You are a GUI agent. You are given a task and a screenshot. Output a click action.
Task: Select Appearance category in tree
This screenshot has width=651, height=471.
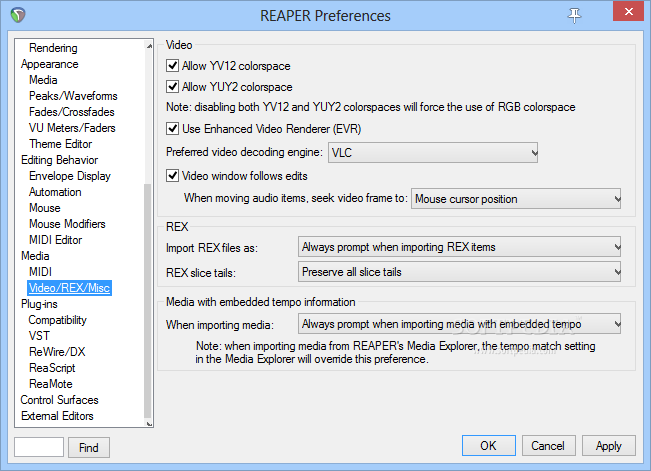click(x=49, y=64)
